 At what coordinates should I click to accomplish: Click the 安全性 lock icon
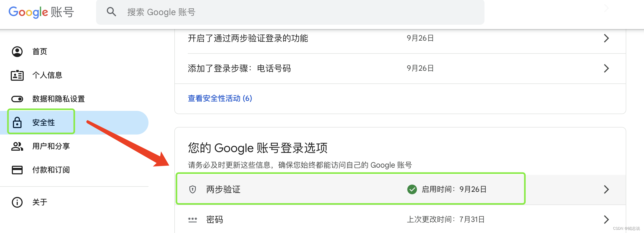point(17,123)
